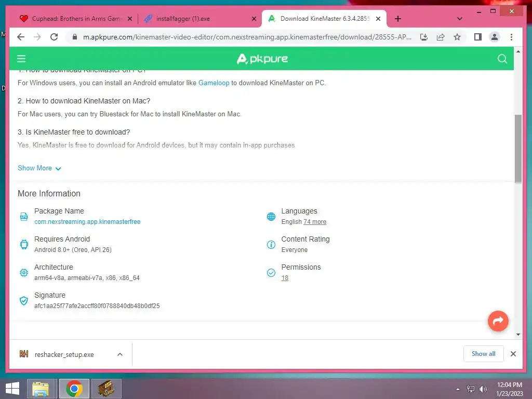This screenshot has width=532, height=399.
Task: Click '2. How to download KineMaster on Mac?' question
Action: click(x=84, y=101)
